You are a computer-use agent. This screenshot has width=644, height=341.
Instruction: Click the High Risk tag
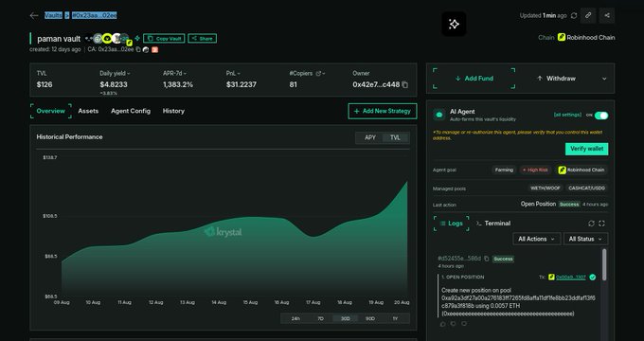pyautogui.click(x=535, y=170)
